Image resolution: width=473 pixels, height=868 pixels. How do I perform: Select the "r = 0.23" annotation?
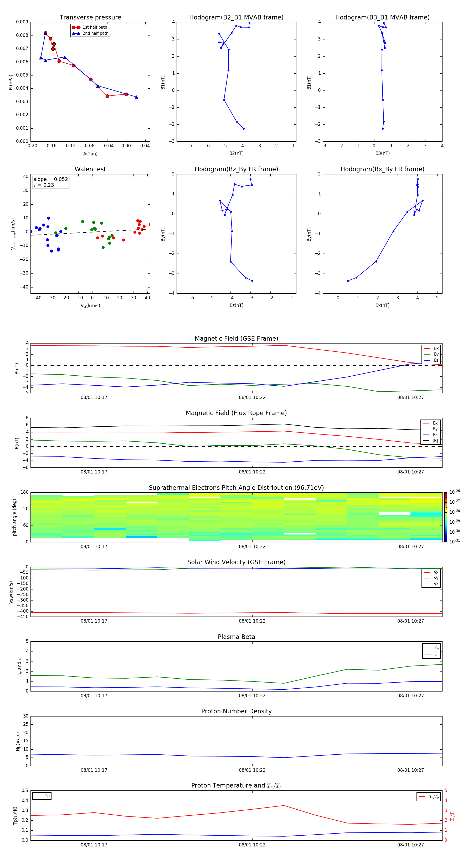point(44,185)
